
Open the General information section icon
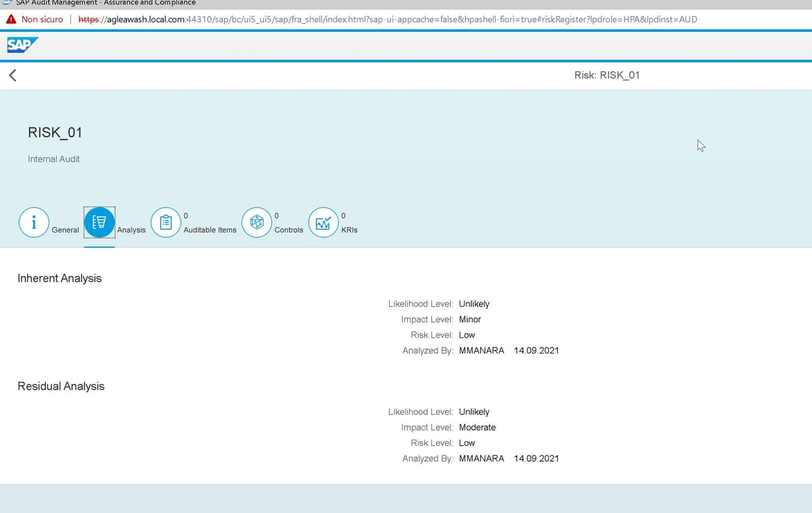click(34, 222)
